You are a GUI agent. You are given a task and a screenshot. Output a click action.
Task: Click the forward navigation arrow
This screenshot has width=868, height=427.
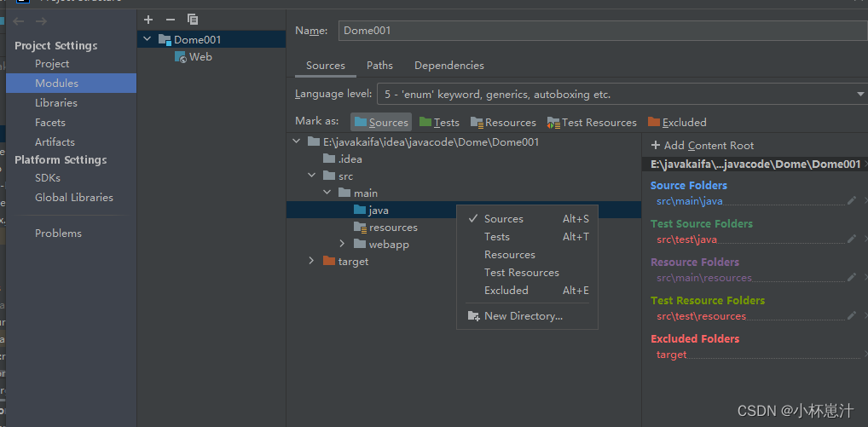click(x=41, y=21)
